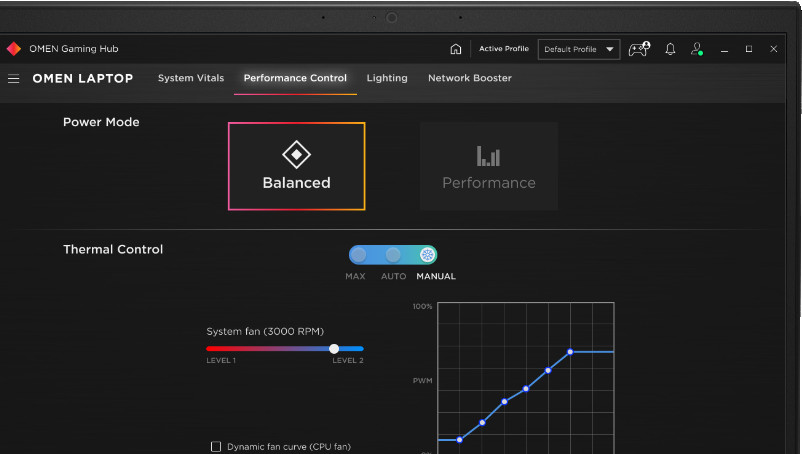Open the Lighting tab
The height and width of the screenshot is (454, 802).
tap(387, 78)
